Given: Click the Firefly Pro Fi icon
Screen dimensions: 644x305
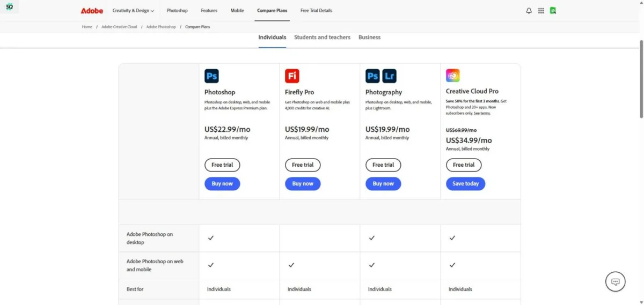Looking at the screenshot, I should 292,76.
